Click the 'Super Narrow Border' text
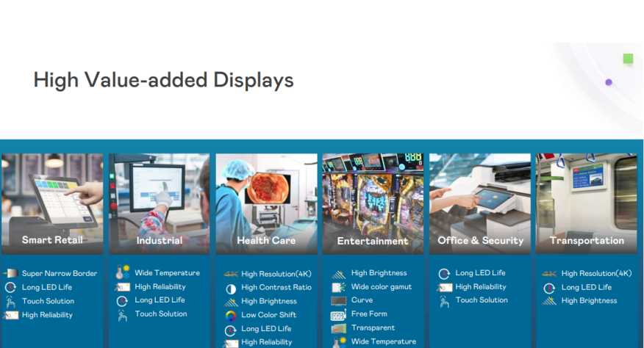This screenshot has height=348, width=644. pyautogui.click(x=60, y=273)
